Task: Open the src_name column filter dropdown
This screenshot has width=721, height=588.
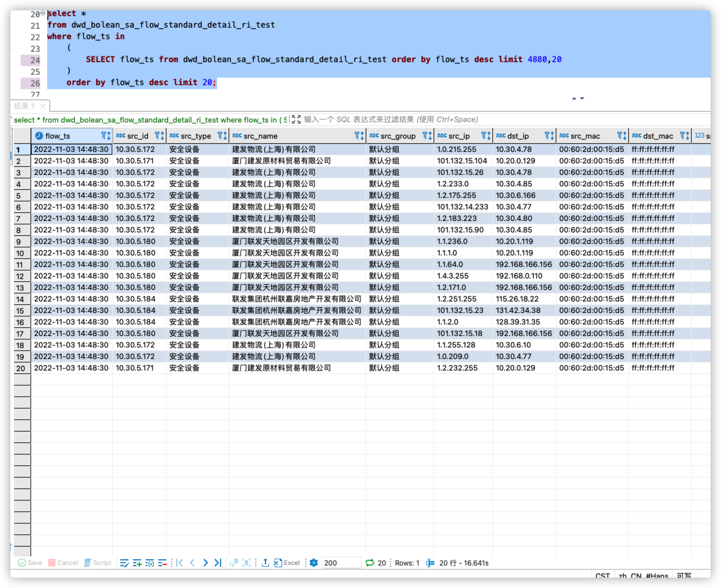Action: pyautogui.click(x=357, y=136)
